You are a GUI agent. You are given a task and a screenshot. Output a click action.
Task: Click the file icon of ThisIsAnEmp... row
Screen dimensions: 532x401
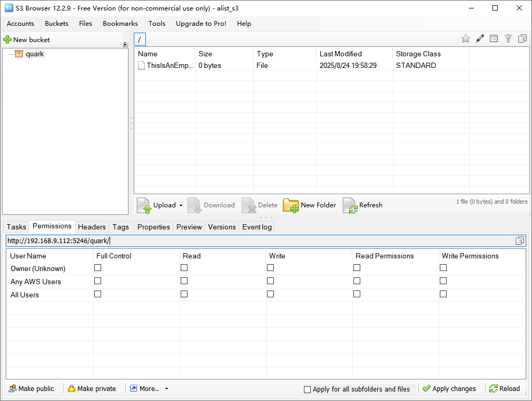(141, 65)
